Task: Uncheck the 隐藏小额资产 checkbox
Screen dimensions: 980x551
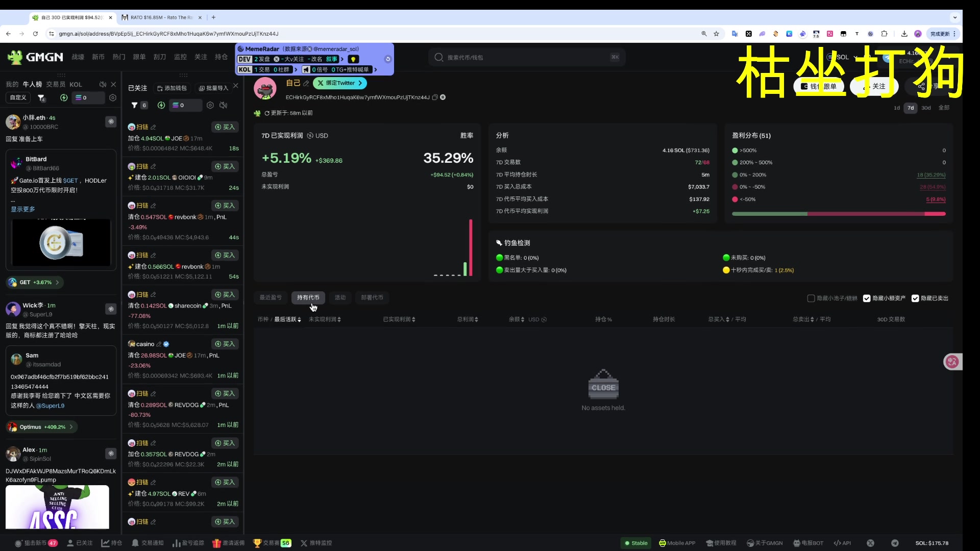Action: click(867, 298)
